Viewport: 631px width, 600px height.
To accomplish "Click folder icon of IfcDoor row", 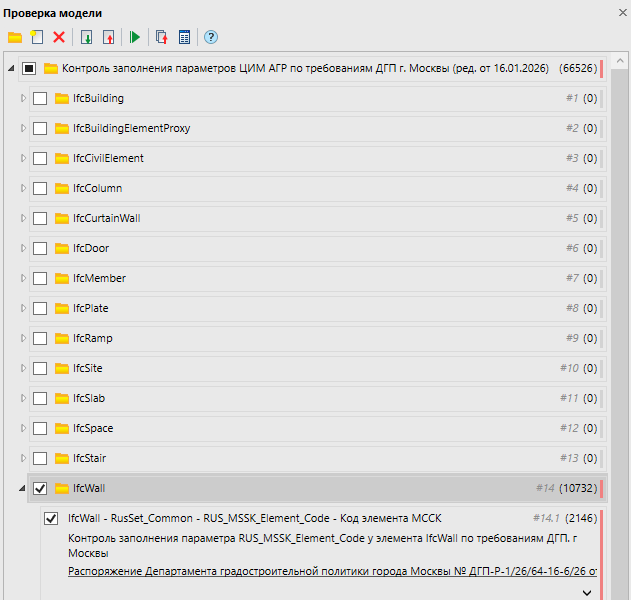I will point(62,248).
